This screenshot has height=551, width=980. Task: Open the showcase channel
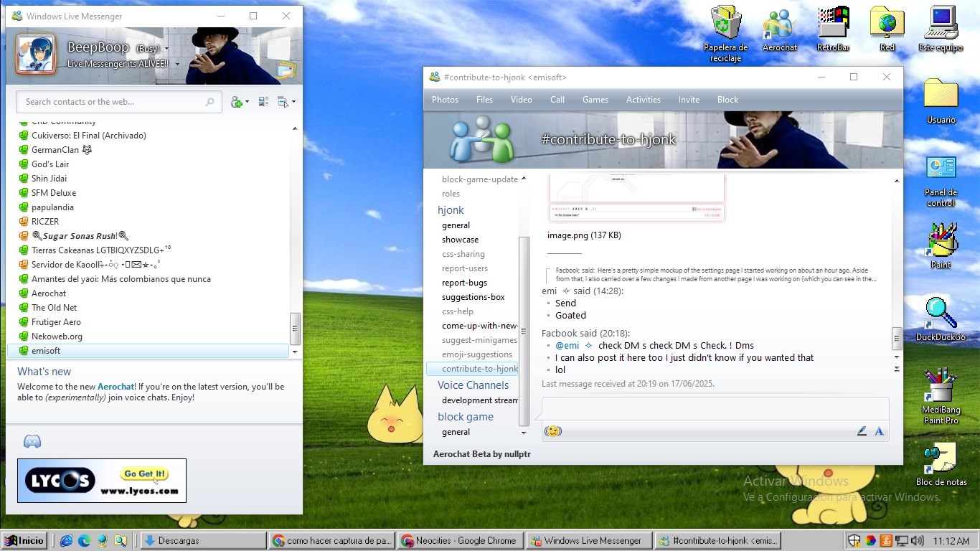[461, 240]
